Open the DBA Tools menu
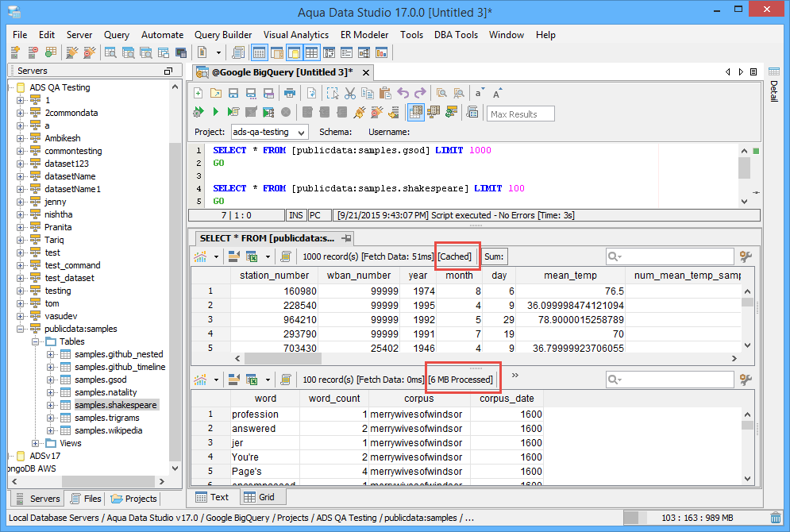The height and width of the screenshot is (532, 790). pos(456,35)
